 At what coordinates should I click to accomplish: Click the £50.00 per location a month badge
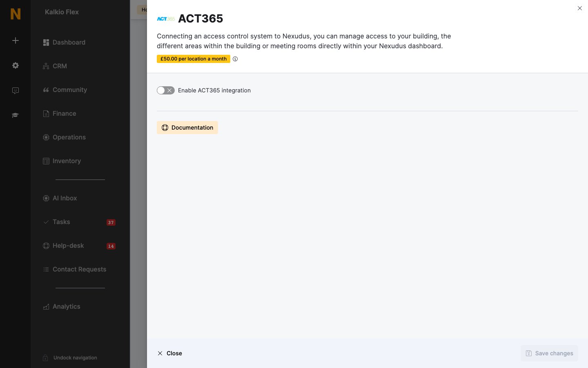point(194,59)
